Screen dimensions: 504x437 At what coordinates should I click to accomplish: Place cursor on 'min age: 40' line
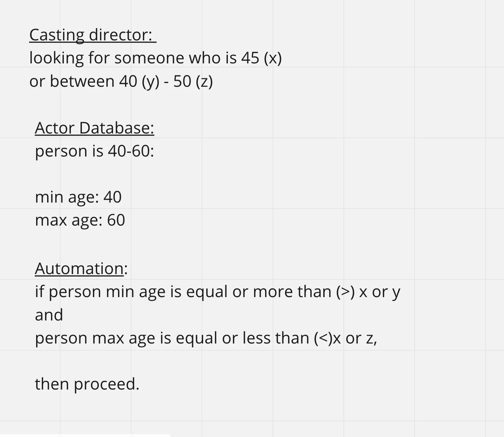click(78, 197)
